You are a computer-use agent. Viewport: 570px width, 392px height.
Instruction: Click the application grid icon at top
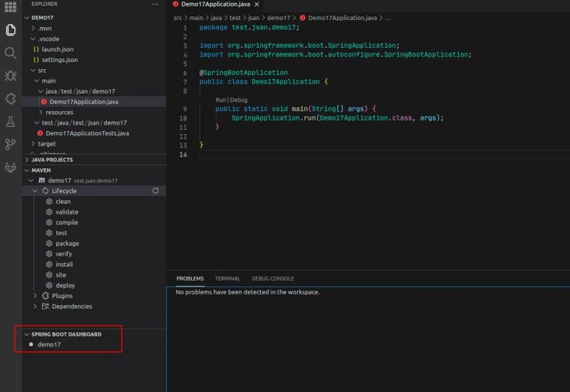(x=10, y=6)
